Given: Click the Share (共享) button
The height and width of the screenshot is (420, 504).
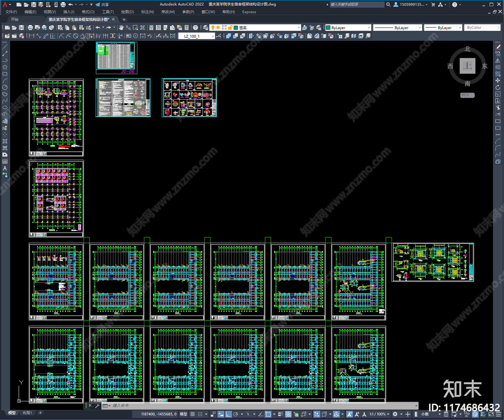Looking at the screenshot, I should click(102, 4).
